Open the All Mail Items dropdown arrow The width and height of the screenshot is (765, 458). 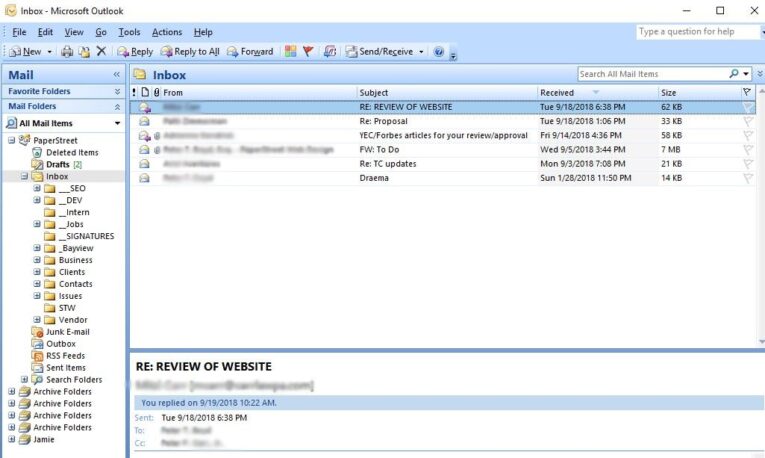(x=117, y=123)
